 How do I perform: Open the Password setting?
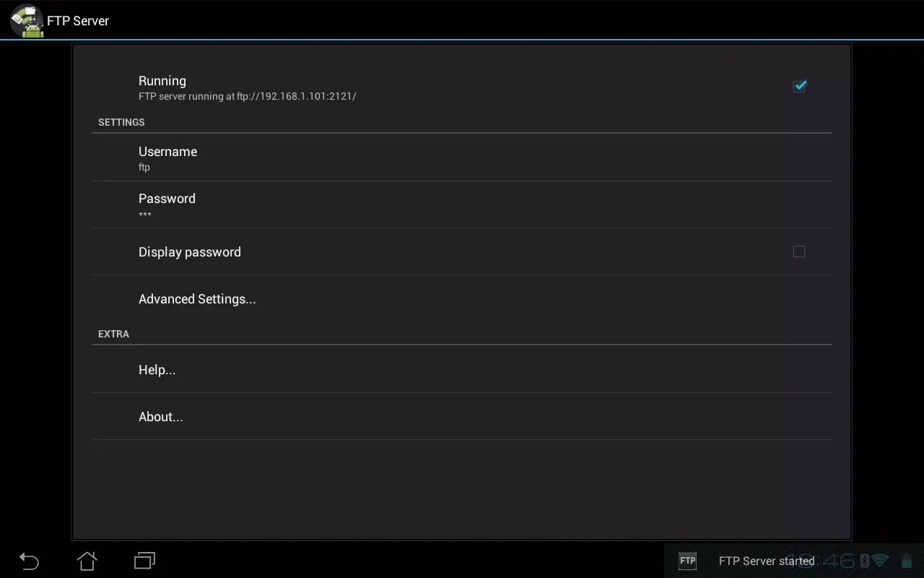(462, 204)
